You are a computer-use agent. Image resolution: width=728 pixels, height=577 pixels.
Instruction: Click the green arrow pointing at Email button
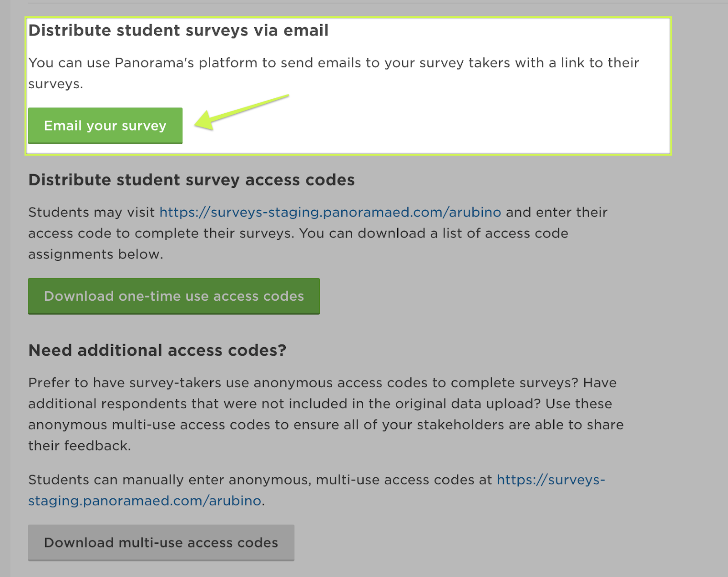coord(241,111)
